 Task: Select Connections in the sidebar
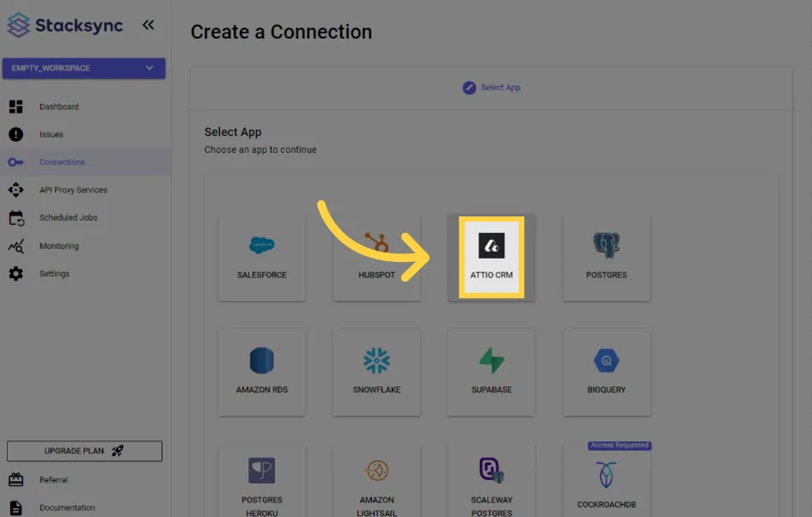(62, 162)
